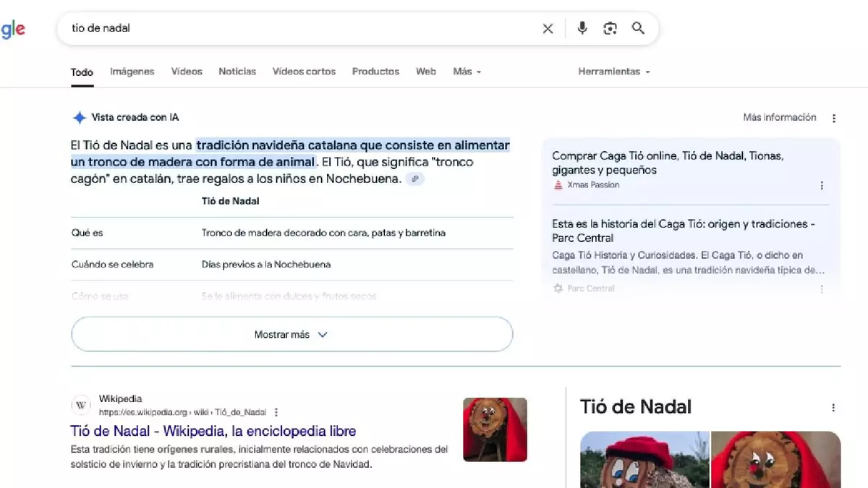
Task: Select the Todo tab
Action: pyautogui.click(x=82, y=72)
